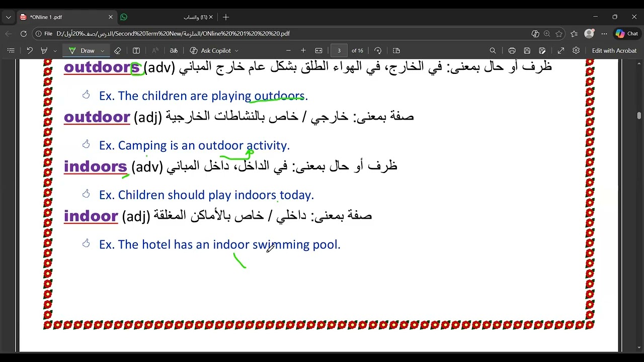
Task: Expand the Ask Copilot dropdown arrow
Action: pos(236,51)
